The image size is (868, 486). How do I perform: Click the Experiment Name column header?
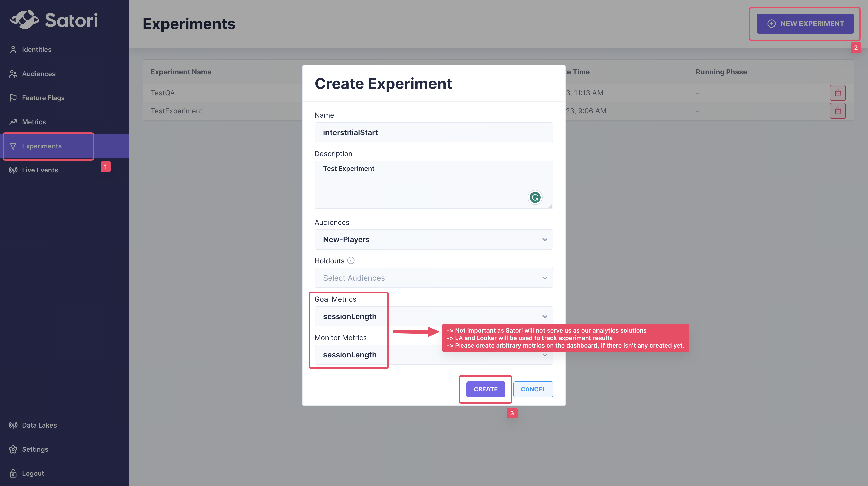tap(181, 72)
